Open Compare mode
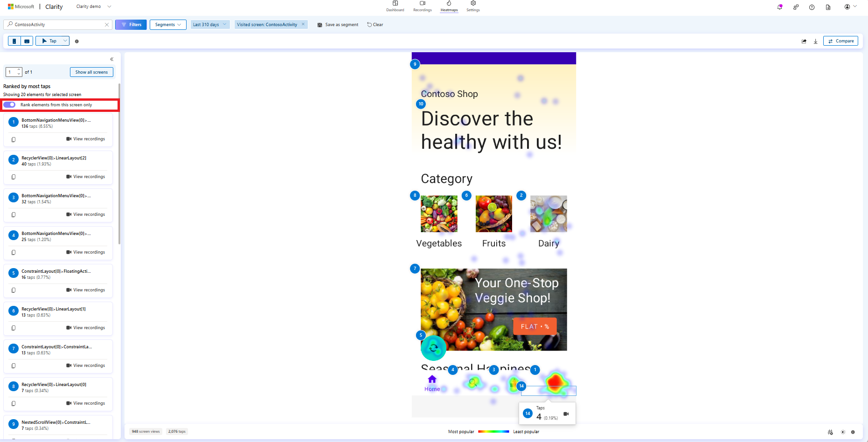 (x=840, y=41)
